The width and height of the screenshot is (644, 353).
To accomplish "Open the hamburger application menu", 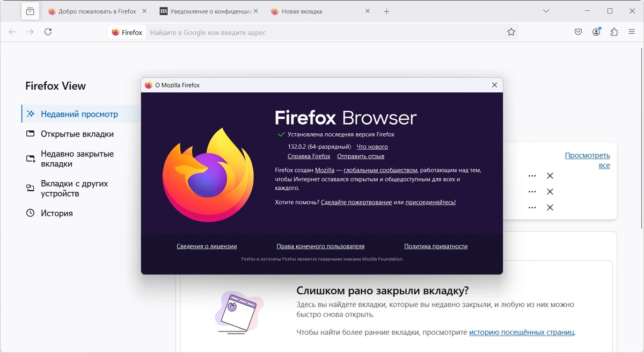I will click(x=632, y=32).
